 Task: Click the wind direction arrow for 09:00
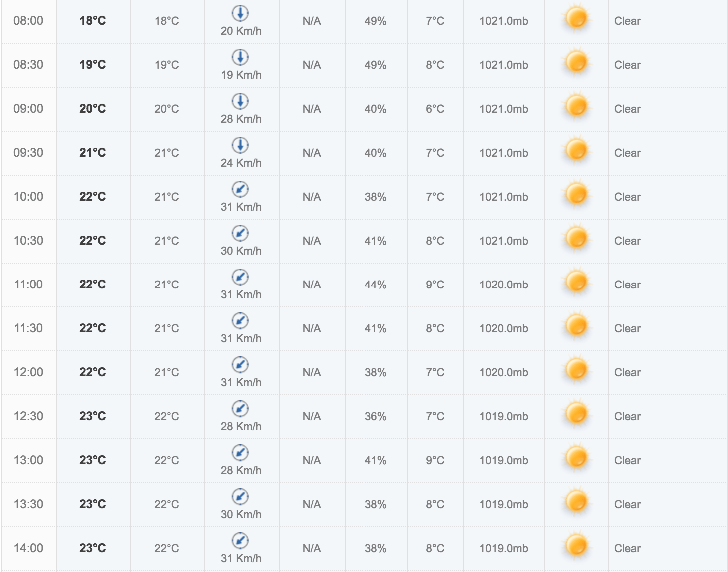(x=240, y=101)
